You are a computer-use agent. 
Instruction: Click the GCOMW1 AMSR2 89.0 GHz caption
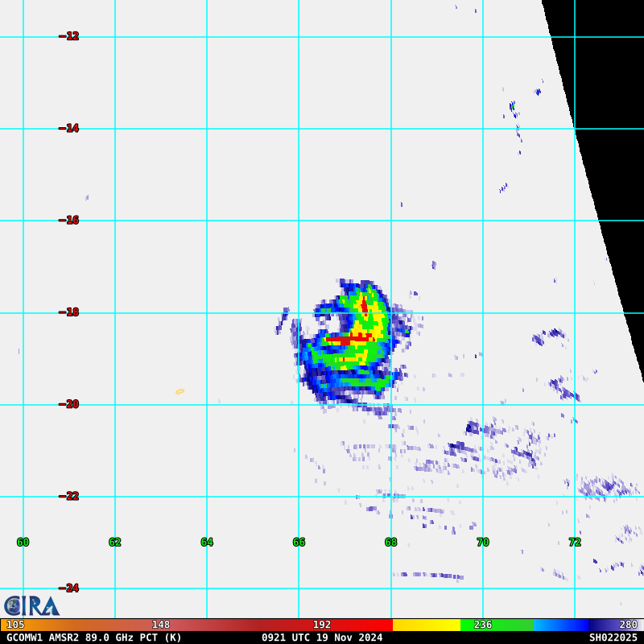94,638
